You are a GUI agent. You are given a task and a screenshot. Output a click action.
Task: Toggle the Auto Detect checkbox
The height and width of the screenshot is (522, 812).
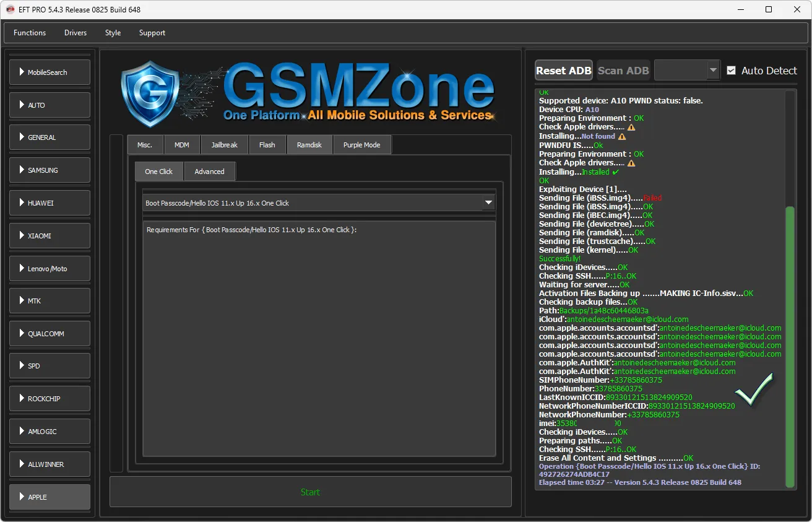731,71
